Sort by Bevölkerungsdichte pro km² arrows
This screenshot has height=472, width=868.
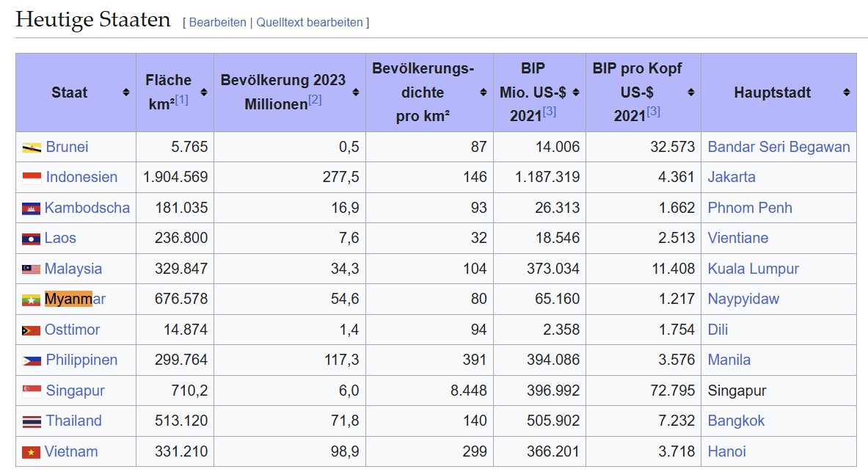pos(484,92)
